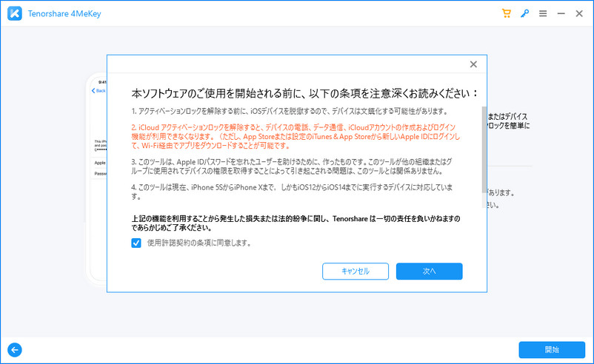
Task: Close the agreement dialog with X
Action: coord(473,64)
